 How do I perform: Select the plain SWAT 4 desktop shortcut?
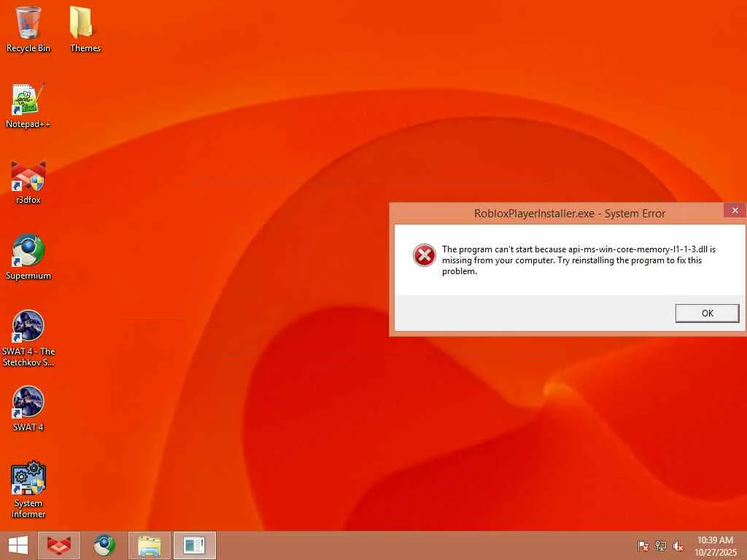[28, 408]
